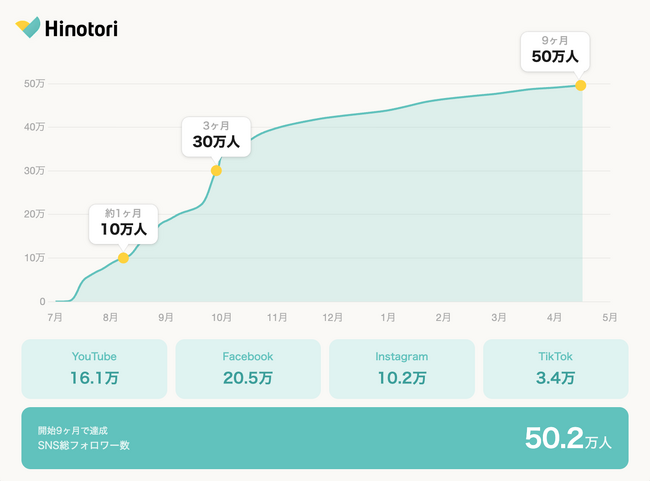Screen dimensions: 650x481
Task: Click the Facebook 20.5万 card
Action: pyautogui.click(x=248, y=369)
